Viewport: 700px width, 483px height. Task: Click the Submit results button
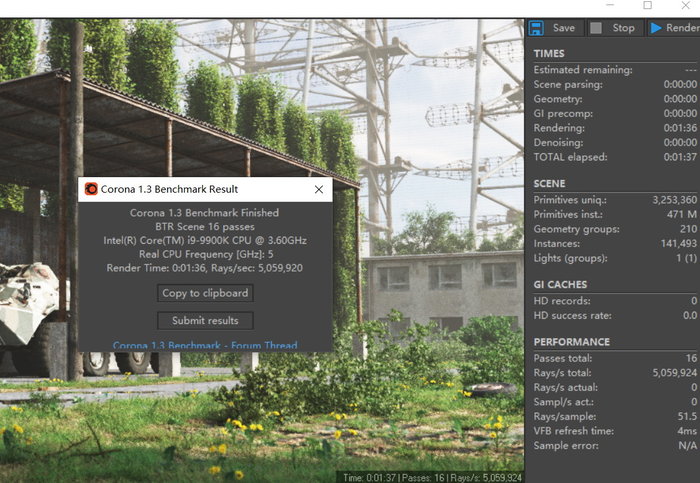pyautogui.click(x=205, y=321)
